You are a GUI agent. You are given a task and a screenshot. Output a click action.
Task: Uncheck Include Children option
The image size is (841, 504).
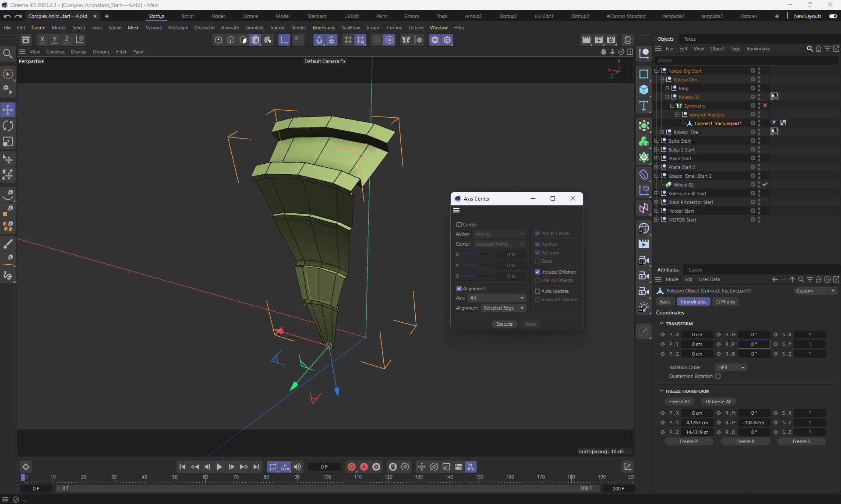[537, 272]
